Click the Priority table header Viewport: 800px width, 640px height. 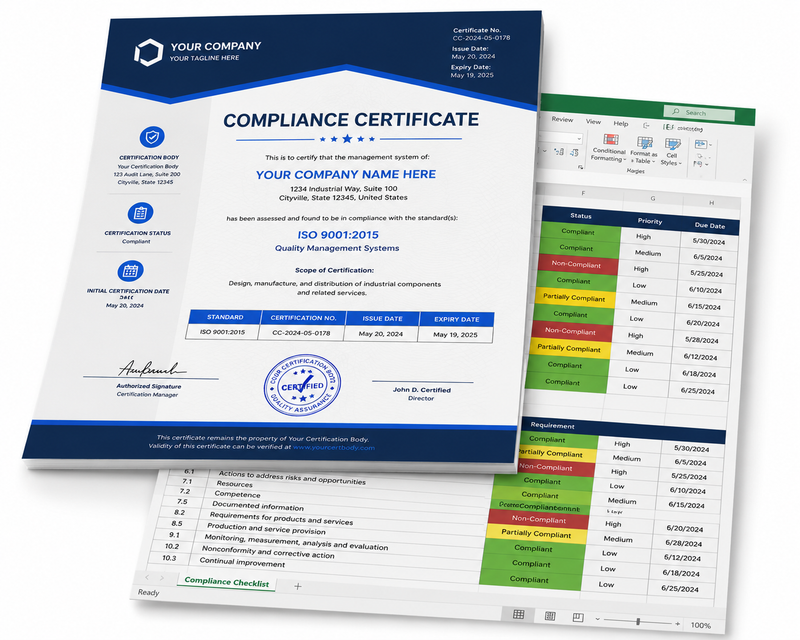tap(650, 221)
